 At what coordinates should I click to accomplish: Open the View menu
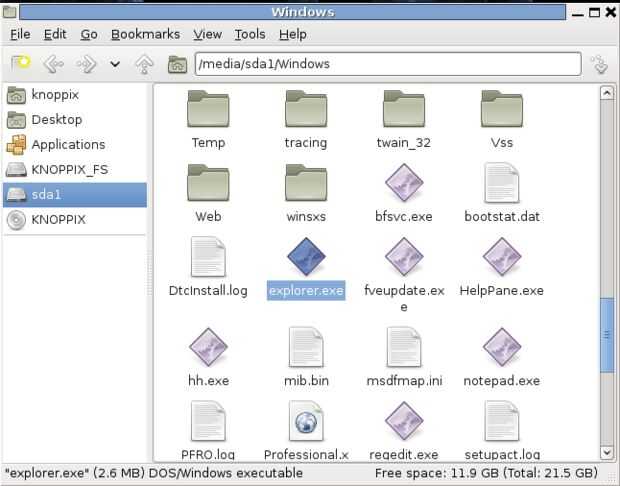click(x=207, y=34)
